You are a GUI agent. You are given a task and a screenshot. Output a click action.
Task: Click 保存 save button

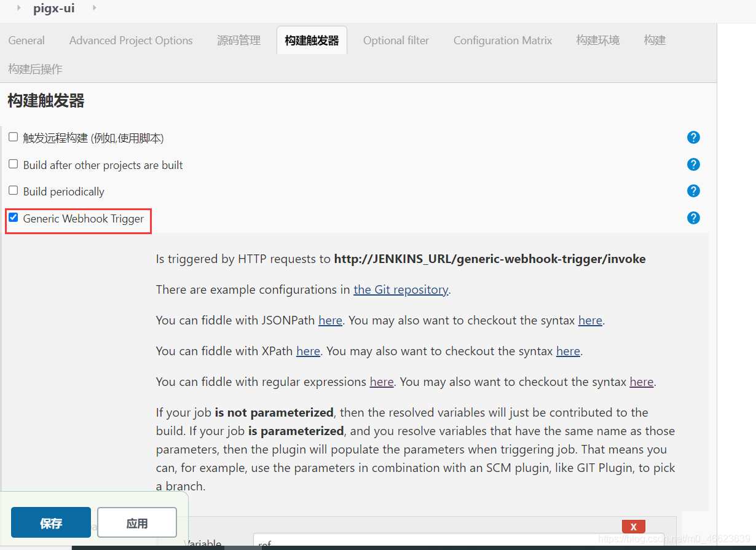coord(51,523)
